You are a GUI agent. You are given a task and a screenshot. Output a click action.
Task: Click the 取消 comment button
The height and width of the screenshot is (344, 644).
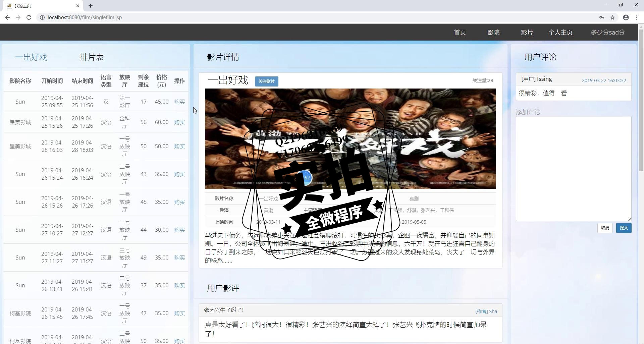(605, 228)
